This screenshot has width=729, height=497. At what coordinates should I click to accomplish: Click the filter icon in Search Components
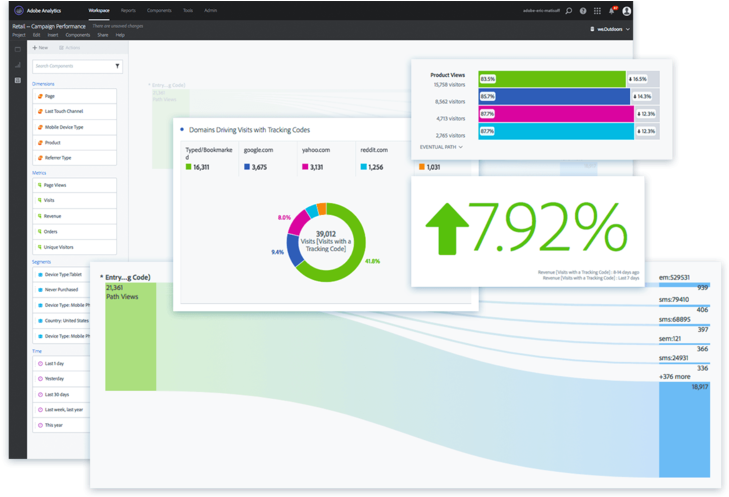tap(117, 66)
